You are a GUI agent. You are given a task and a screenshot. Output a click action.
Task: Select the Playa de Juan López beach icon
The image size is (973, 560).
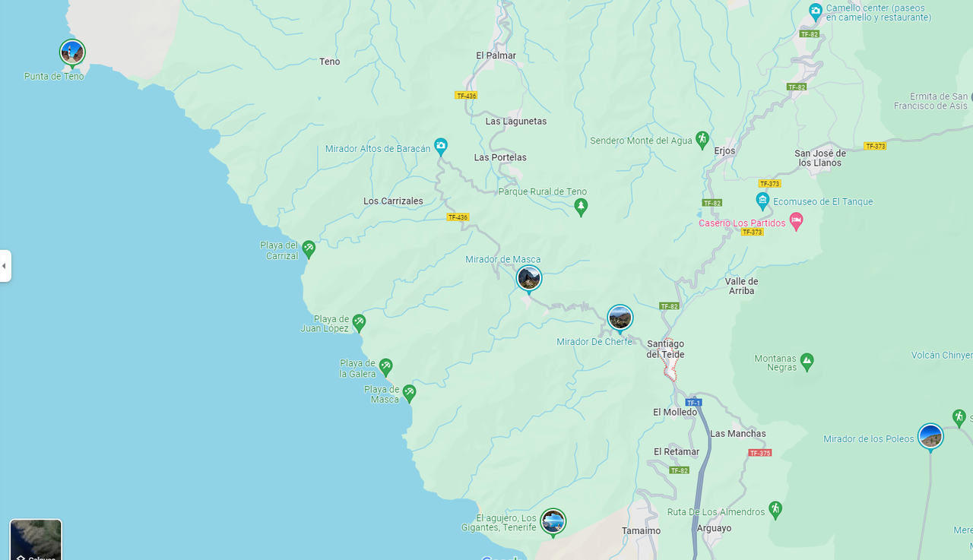point(359,323)
